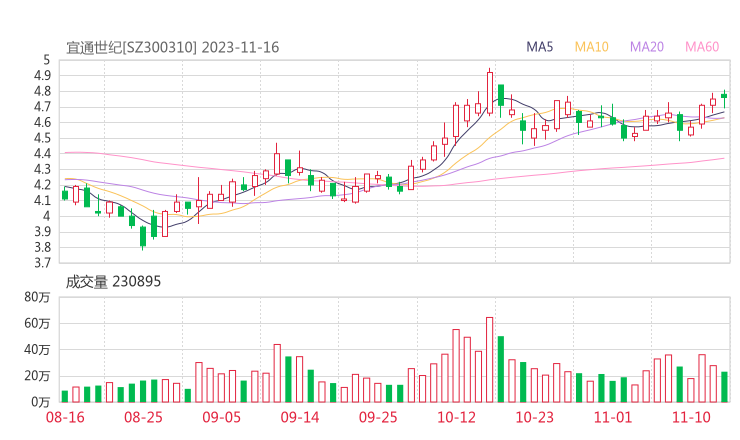This screenshot has height=440, width=740.
Task: Click the 80万 volume axis label
Action: coord(37,297)
